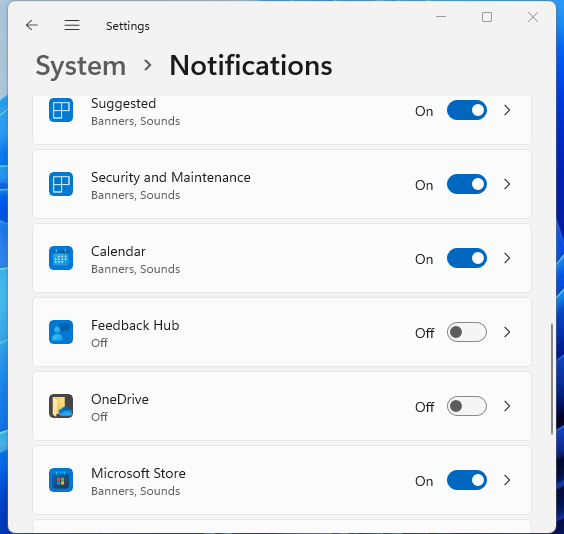
Task: Click the Suggested row label
Action: (x=123, y=104)
